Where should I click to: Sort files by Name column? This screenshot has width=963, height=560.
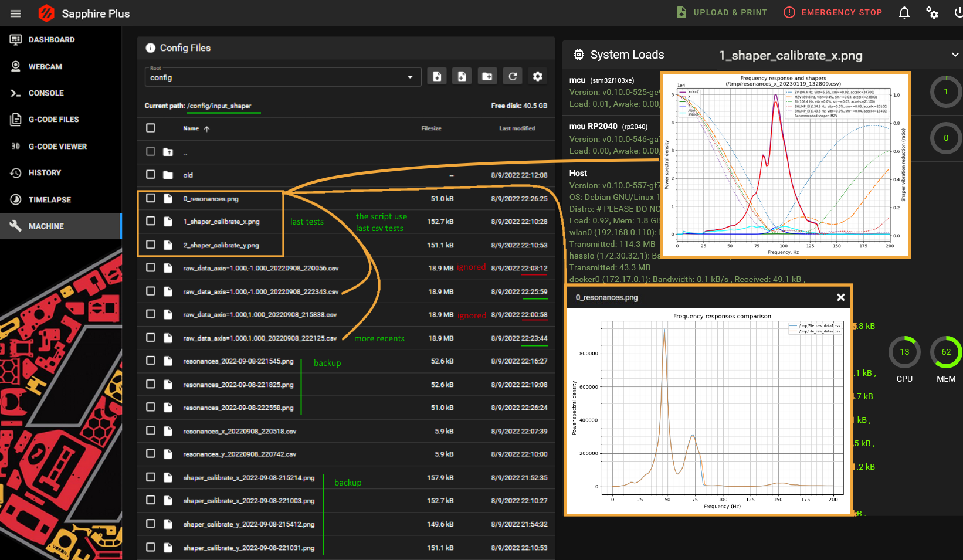(196, 128)
